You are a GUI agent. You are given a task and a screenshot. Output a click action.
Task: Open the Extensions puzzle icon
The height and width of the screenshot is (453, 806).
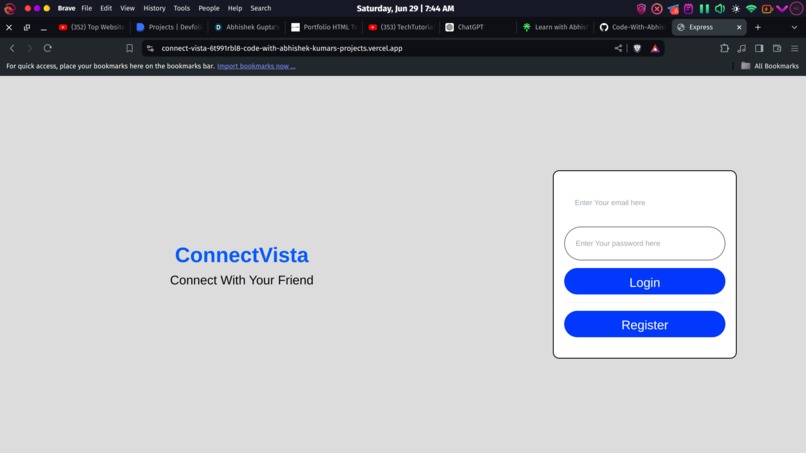click(724, 48)
